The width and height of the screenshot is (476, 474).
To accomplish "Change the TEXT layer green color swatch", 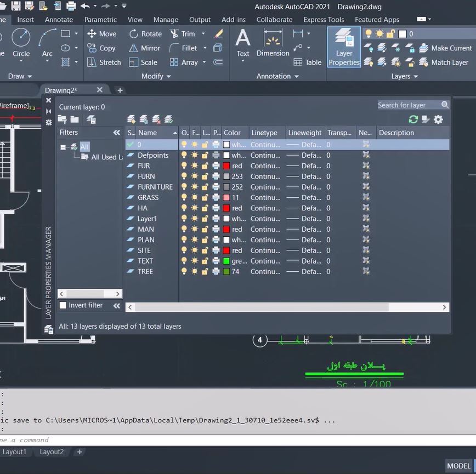I will 226,261.
